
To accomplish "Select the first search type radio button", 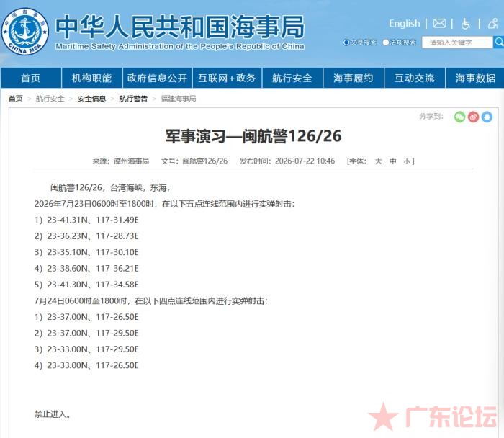I will [346, 43].
